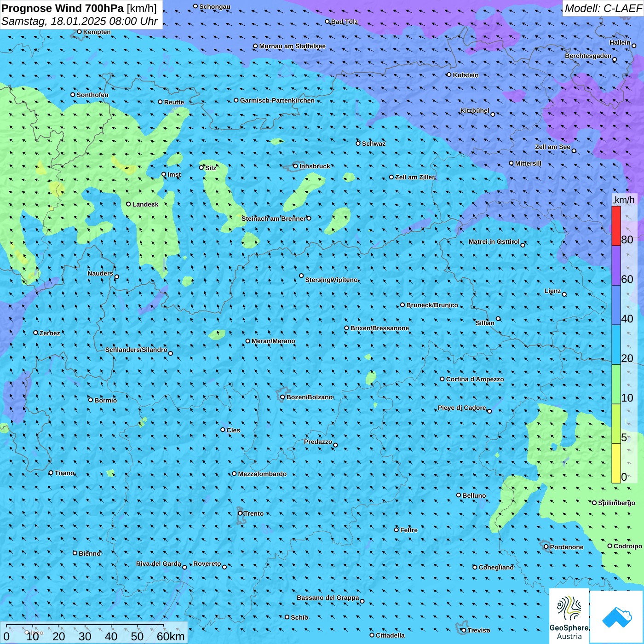Click the 'Bassano del Grappa' label
Screen dimensions: 644x644
pos(328,598)
